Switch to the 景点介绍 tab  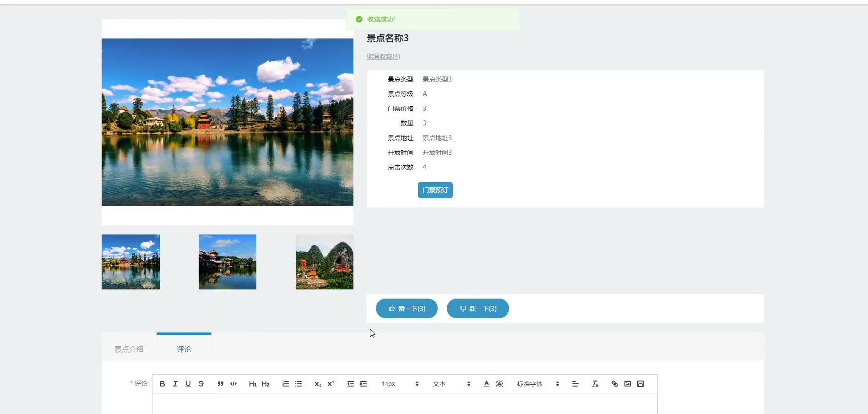point(129,349)
